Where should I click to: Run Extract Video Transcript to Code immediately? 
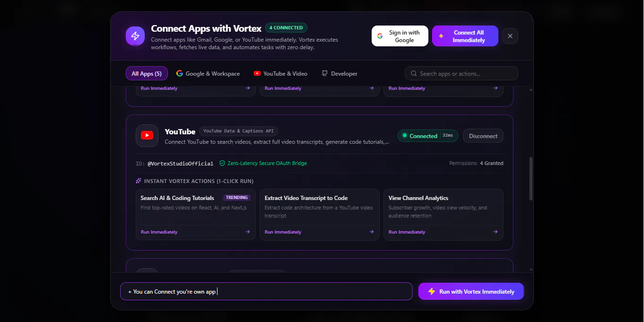coord(319,232)
